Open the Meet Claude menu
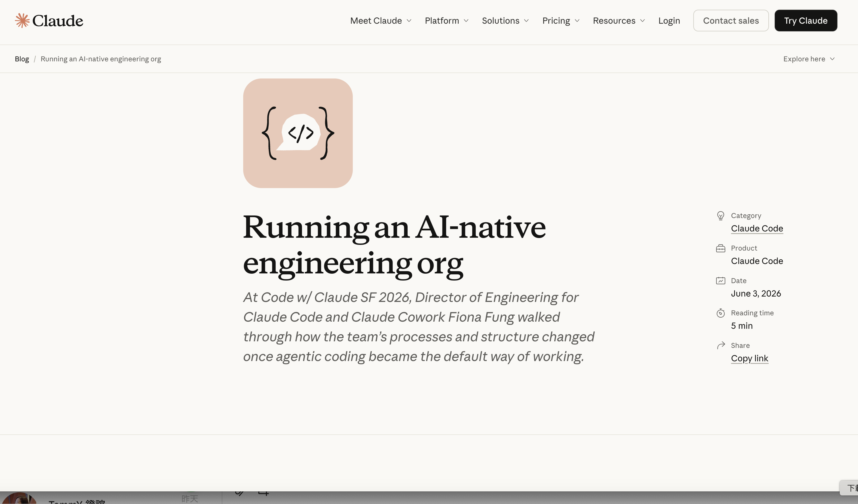Viewport: 858px width, 504px height. 376,21
